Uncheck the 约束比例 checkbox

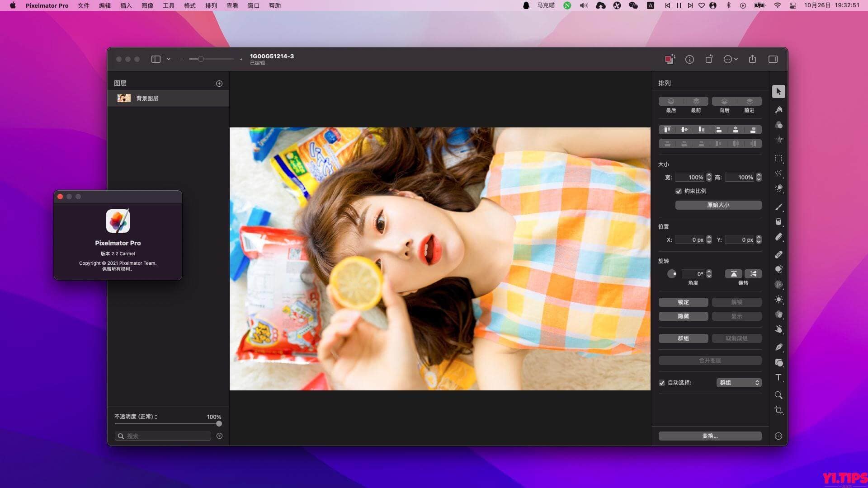[x=679, y=191]
